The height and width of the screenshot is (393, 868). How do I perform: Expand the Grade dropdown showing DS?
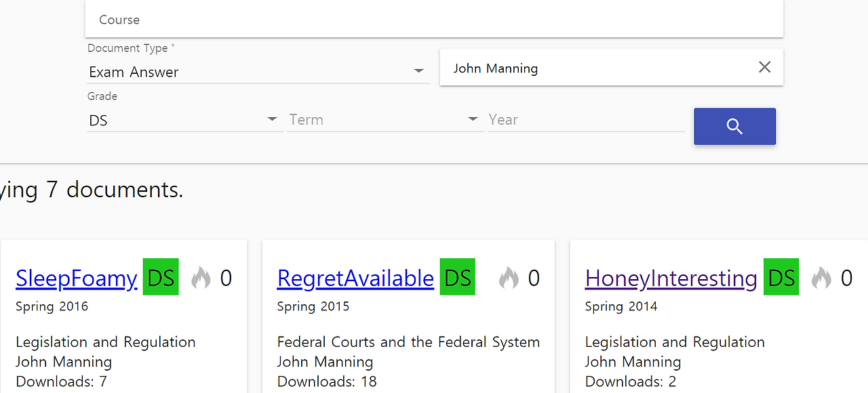tap(184, 120)
